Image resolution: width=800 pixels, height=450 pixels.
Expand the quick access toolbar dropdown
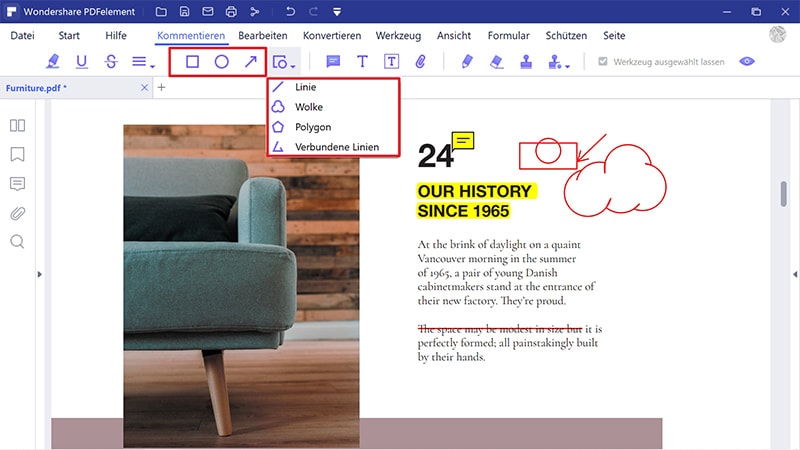tap(337, 12)
